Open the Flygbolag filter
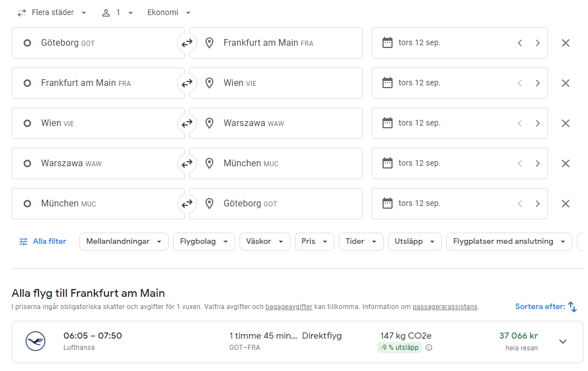 tap(204, 242)
